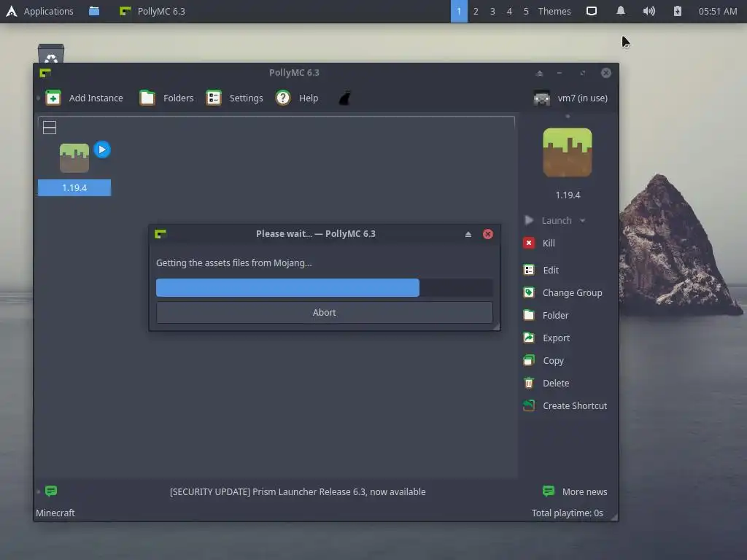Click the battery indicator in the top panel
The width and height of the screenshot is (747, 560).
(678, 11)
